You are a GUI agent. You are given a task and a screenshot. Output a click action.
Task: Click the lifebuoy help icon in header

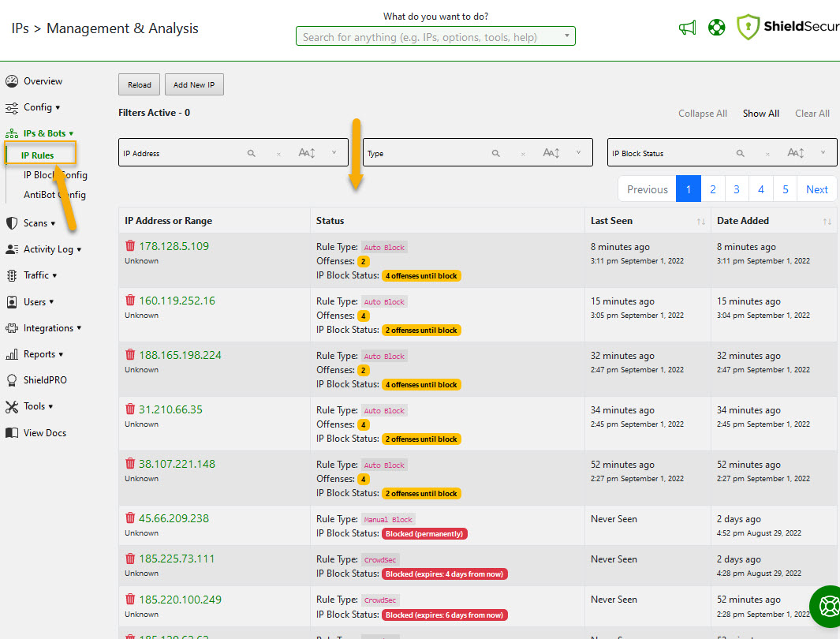point(716,28)
